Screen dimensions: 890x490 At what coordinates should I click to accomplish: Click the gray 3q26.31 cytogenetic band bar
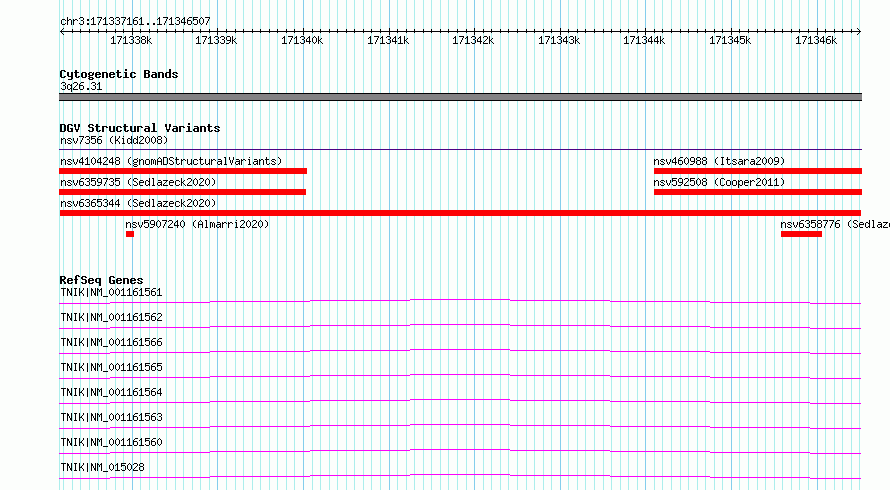460,97
